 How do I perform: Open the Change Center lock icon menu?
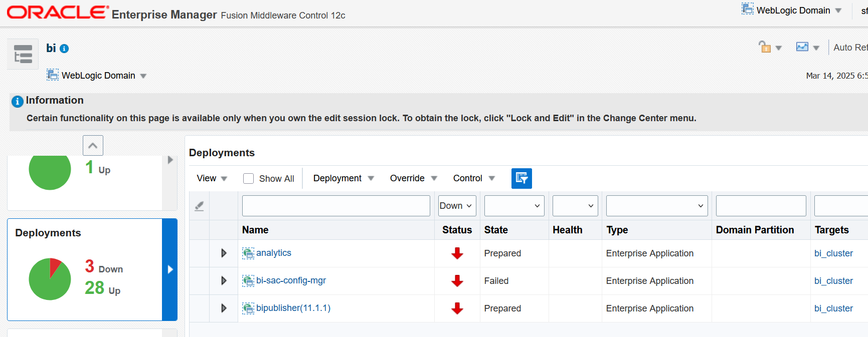770,48
